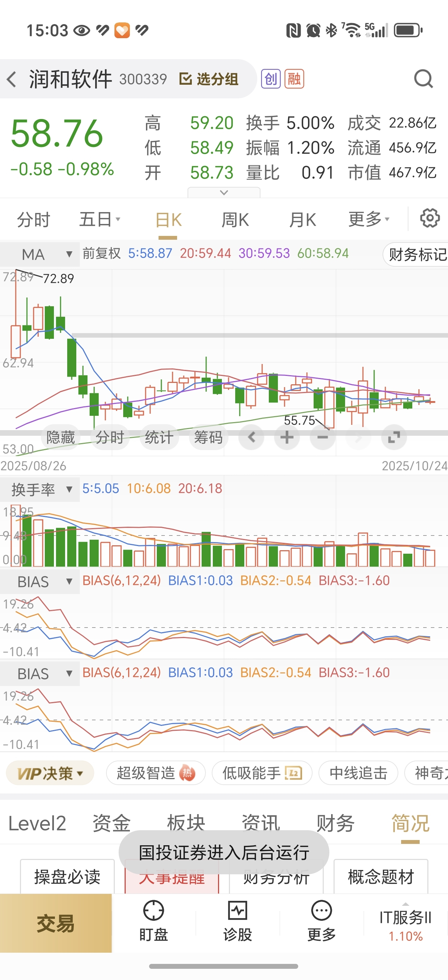Select the 简况 tab
448x980 pixels.
(410, 823)
